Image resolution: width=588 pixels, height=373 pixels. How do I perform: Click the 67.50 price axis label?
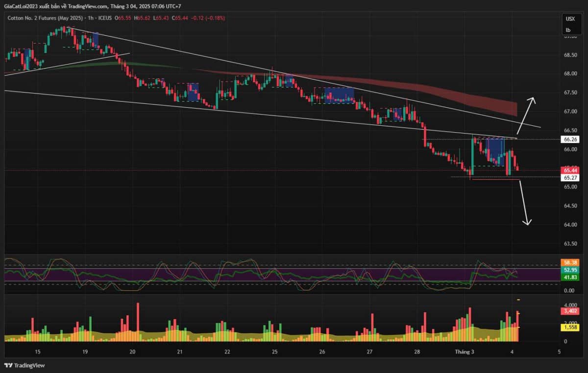[570, 93]
